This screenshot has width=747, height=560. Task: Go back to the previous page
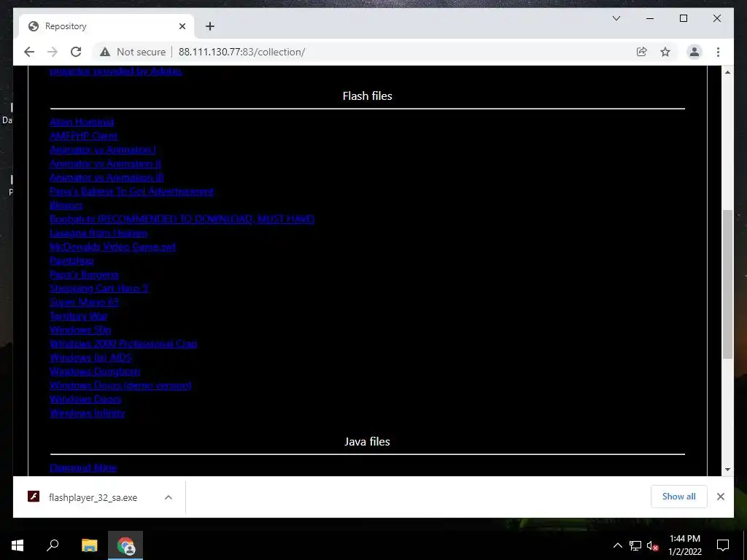29,52
